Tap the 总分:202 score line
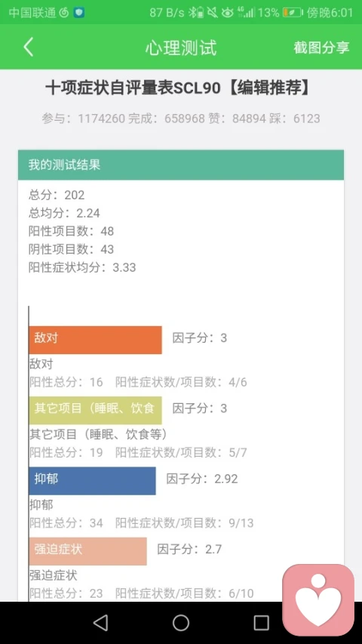Screen dimensions: 362x644 coord(57,195)
